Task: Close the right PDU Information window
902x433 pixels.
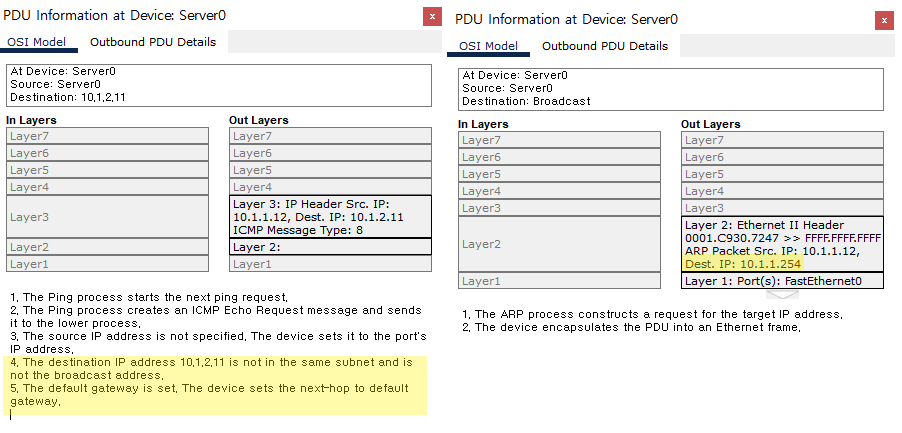Action: tap(884, 20)
